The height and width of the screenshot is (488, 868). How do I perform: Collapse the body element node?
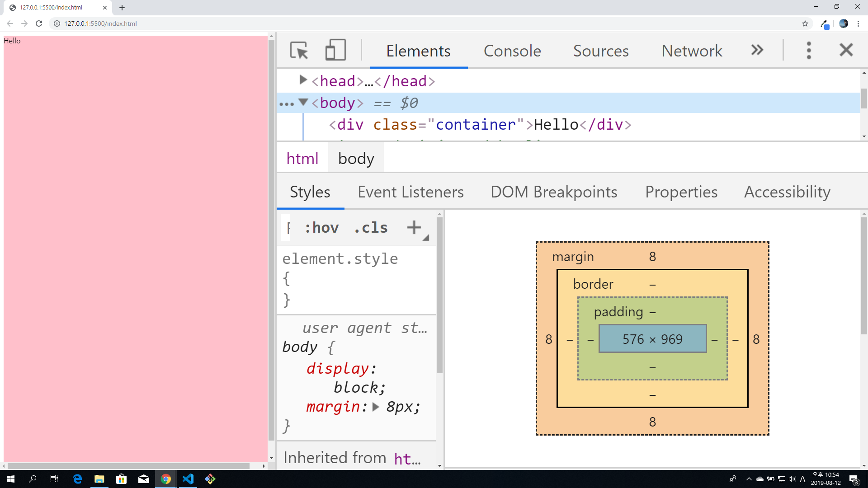[303, 103]
